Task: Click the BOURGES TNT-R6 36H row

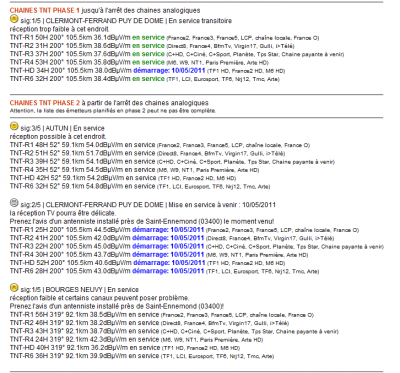Action: pyautogui.click(x=142, y=356)
